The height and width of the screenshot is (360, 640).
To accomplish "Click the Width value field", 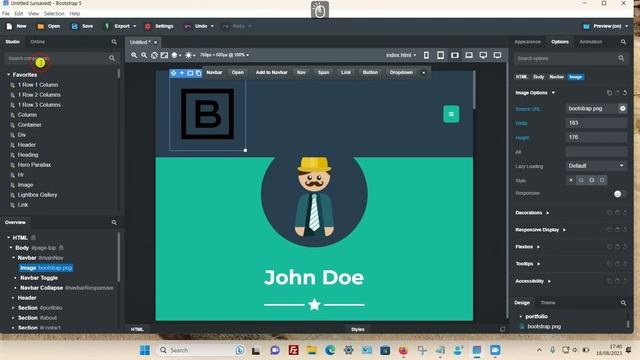I will (x=596, y=123).
